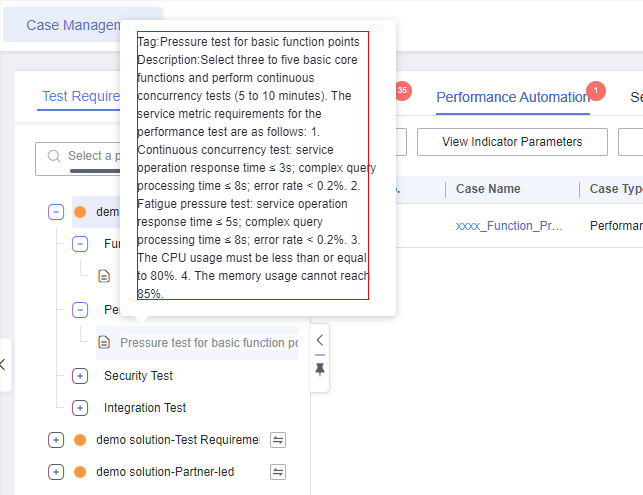
Task: Switch to Performance Automation tab
Action: [513, 97]
